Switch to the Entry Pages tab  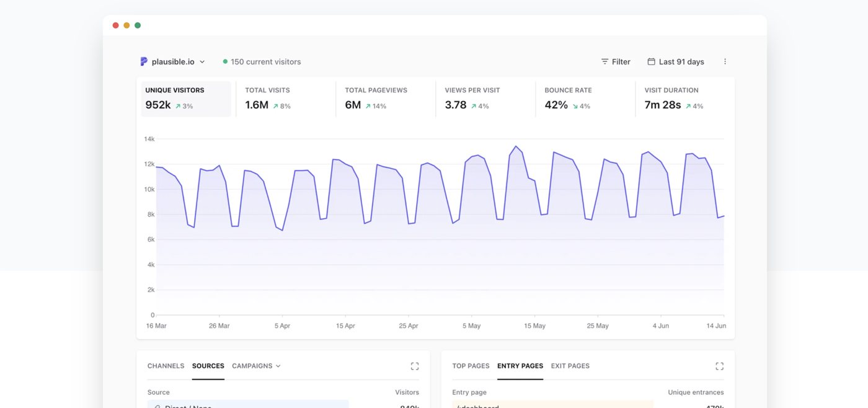[x=520, y=366]
